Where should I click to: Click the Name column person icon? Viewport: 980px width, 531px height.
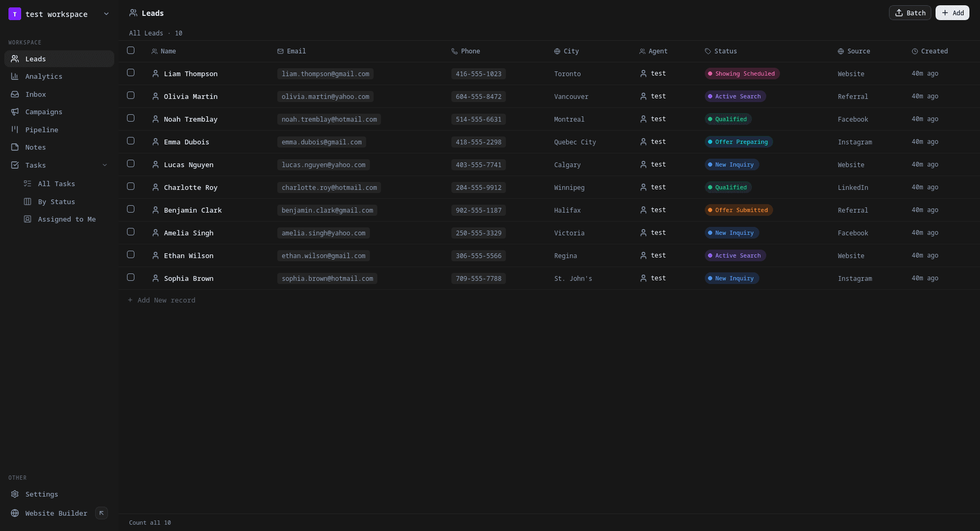pyautogui.click(x=155, y=51)
